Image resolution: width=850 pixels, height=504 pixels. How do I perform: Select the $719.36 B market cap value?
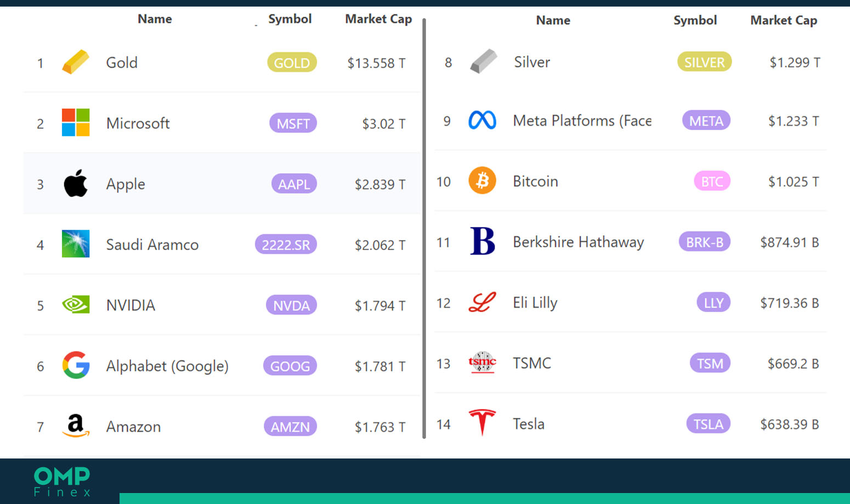[790, 303]
